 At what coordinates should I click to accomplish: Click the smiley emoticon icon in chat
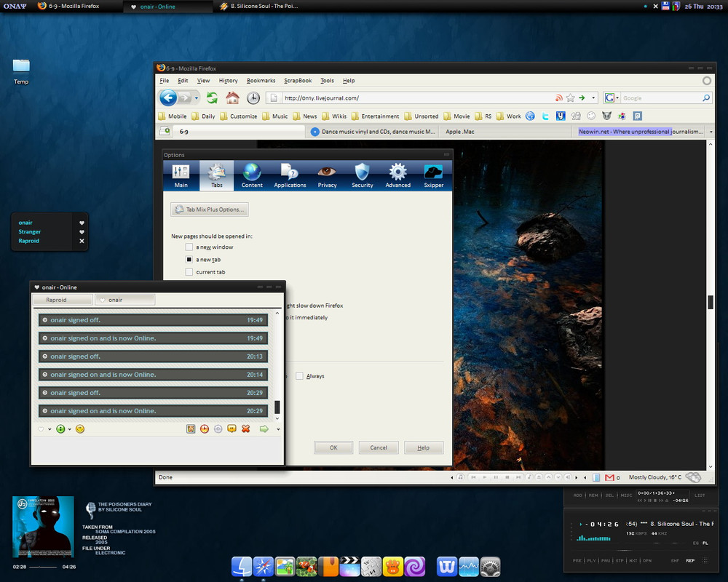[80, 429]
